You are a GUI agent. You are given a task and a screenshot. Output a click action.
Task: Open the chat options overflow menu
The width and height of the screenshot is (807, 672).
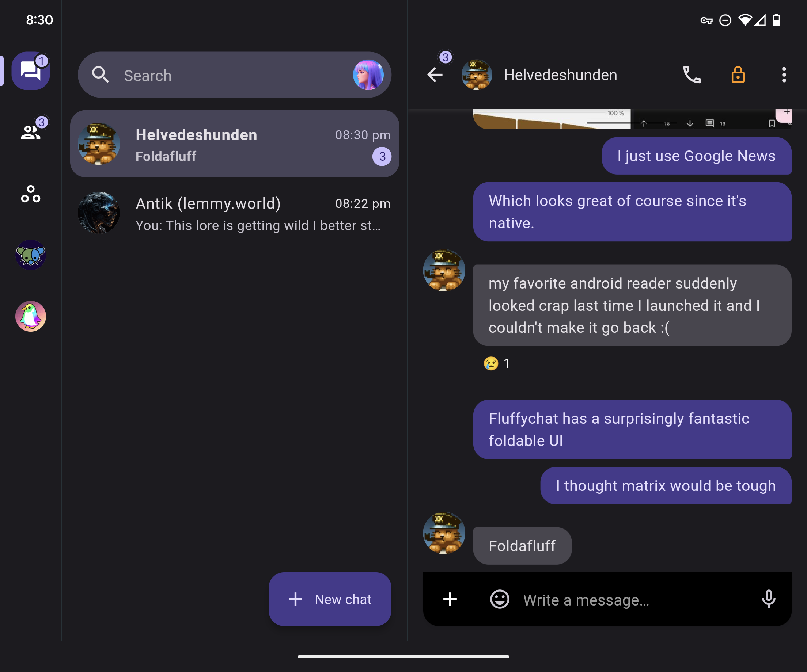click(783, 75)
